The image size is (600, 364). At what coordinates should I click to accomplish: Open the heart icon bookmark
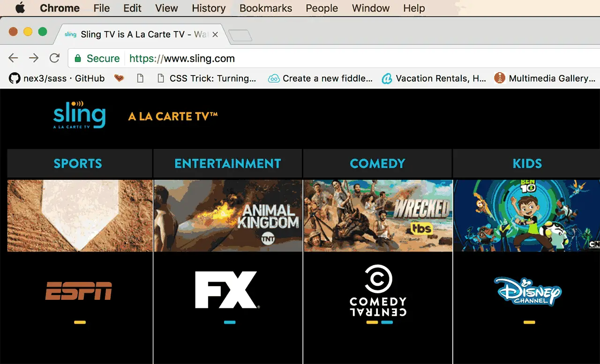tap(119, 78)
